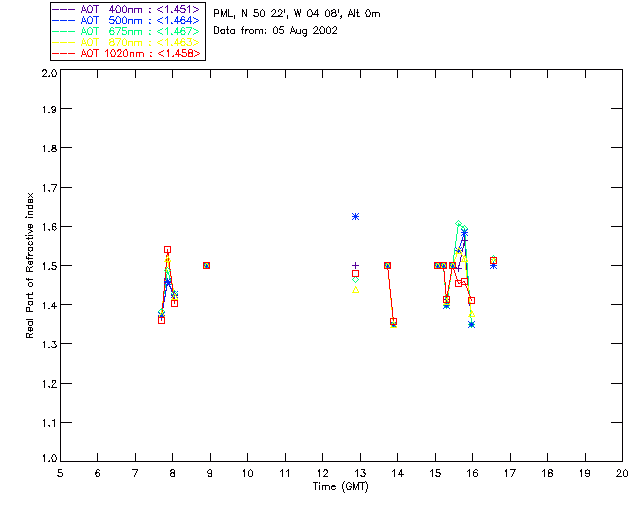Select the isolated blue asterisk point near 1.62
This screenshot has height=512, width=640.
[356, 216]
